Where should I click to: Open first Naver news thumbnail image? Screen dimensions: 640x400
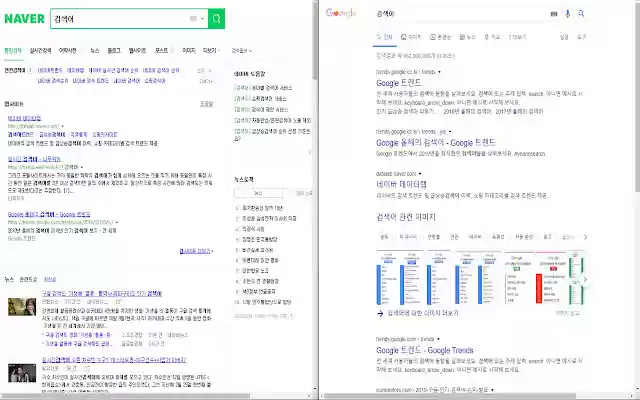tap(22, 307)
